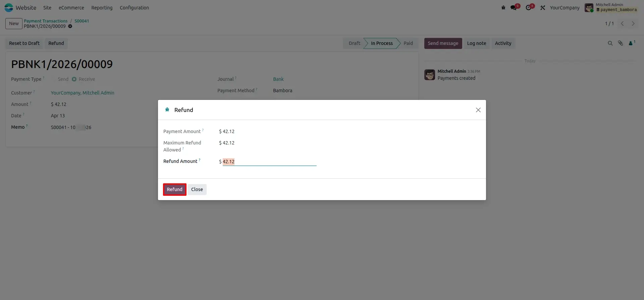Open the Site menu
Screen dimensions: 644x300
click(x=47, y=7)
